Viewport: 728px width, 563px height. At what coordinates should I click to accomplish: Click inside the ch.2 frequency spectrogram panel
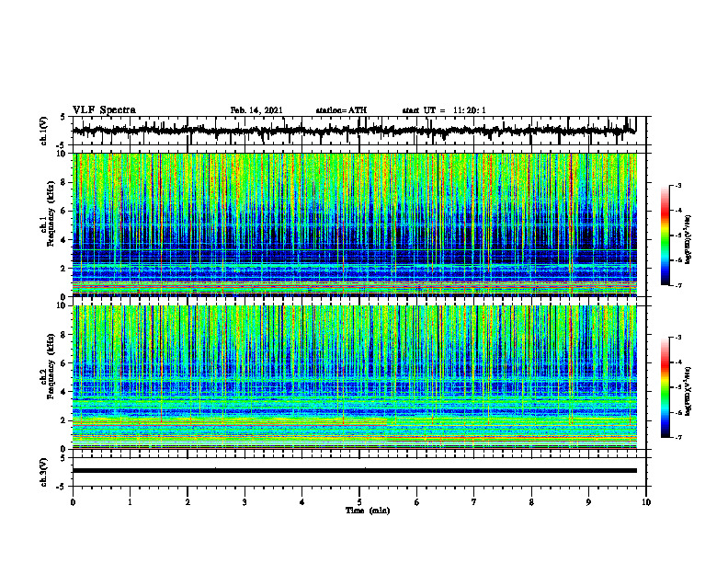pyautogui.click(x=354, y=377)
